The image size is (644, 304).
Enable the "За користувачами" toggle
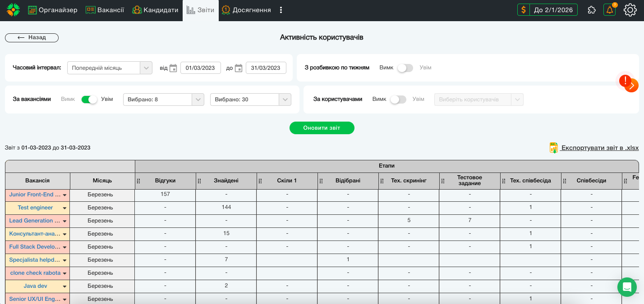click(x=398, y=100)
